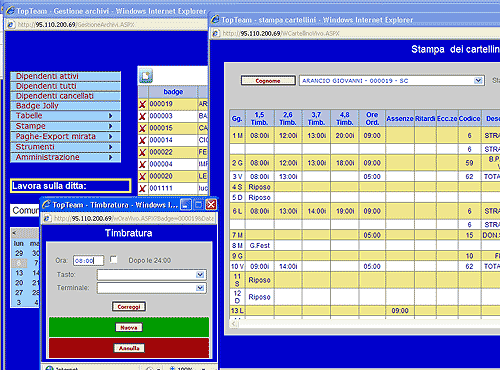Viewport: 500px width, 370px height.
Task: Open Dipendenti cancellati menu item
Action: [65, 96]
